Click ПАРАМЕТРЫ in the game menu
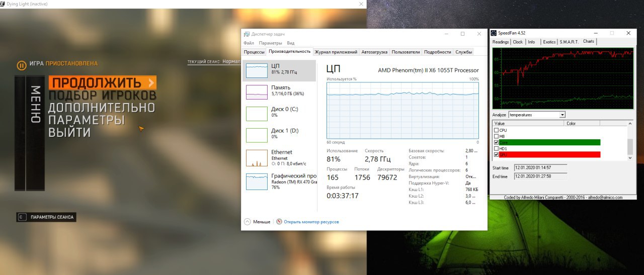The width and height of the screenshot is (644, 275). pos(87,120)
